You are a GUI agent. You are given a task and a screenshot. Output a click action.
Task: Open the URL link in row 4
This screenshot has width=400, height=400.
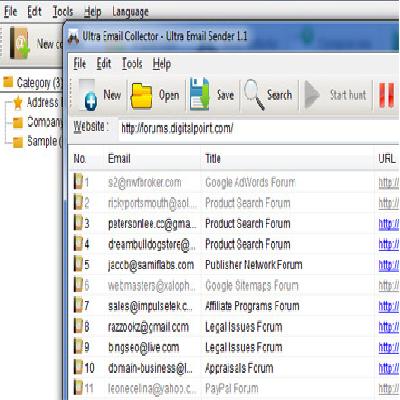tap(389, 245)
